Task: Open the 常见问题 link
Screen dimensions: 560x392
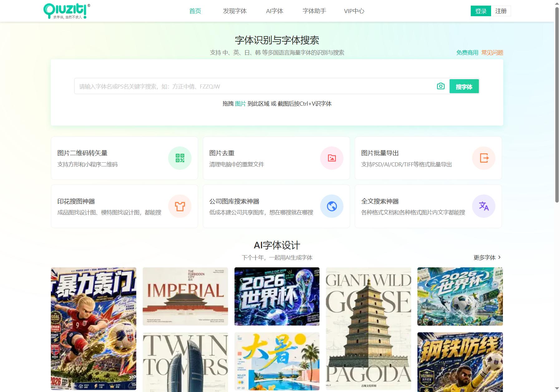Action: click(492, 52)
